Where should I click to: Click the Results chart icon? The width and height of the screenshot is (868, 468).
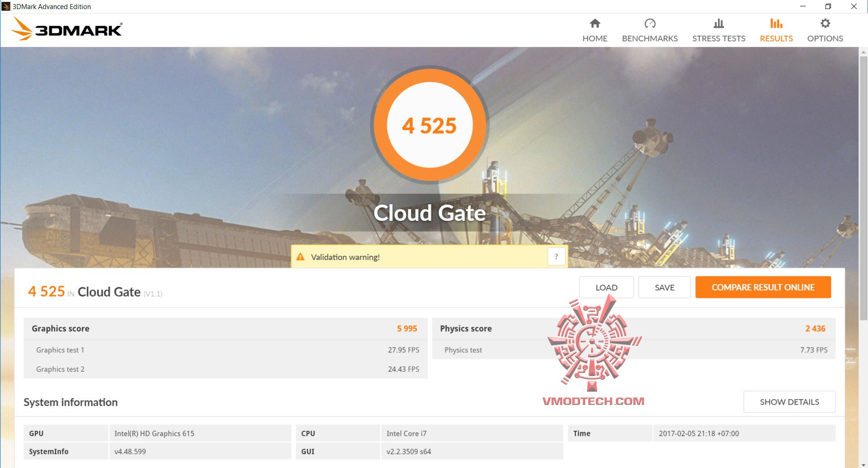(x=776, y=23)
